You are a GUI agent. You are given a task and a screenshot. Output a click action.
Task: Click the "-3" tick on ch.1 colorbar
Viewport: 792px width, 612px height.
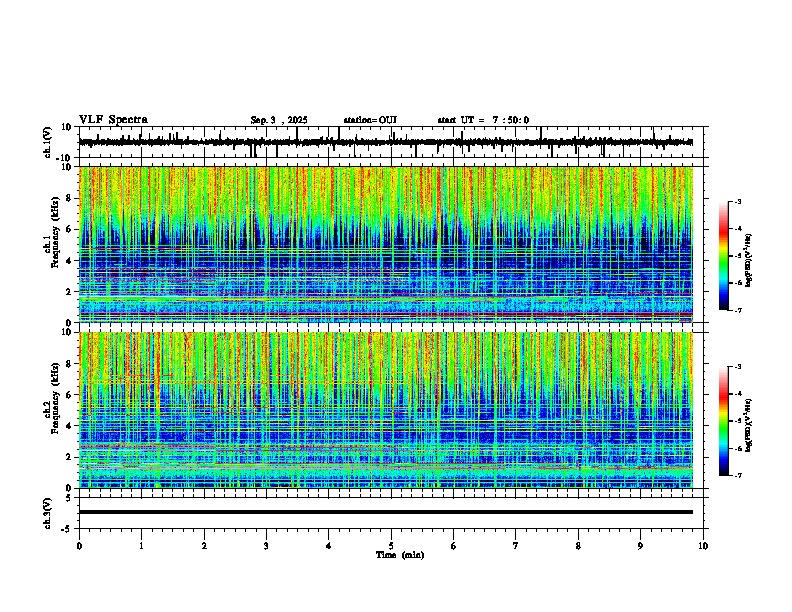[737, 201]
